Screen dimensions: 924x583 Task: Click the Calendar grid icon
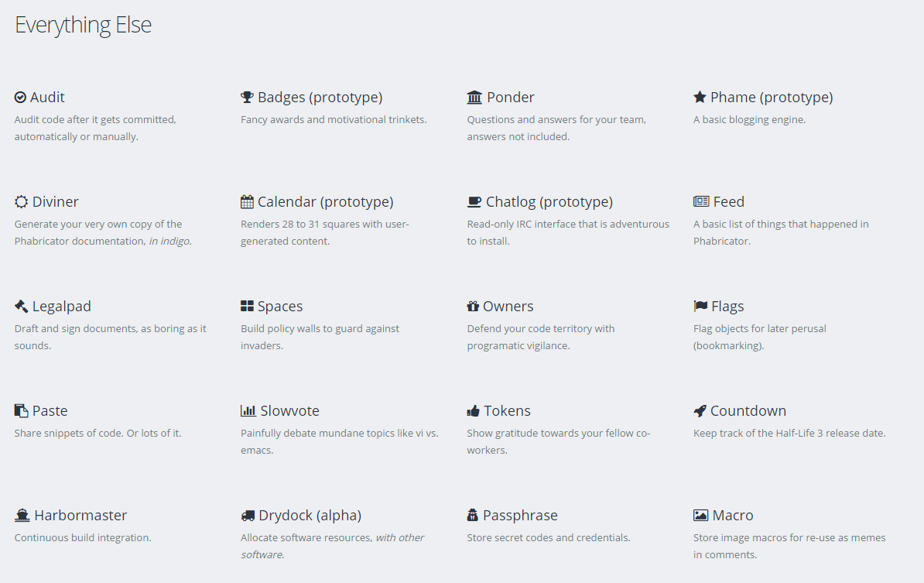pos(247,201)
